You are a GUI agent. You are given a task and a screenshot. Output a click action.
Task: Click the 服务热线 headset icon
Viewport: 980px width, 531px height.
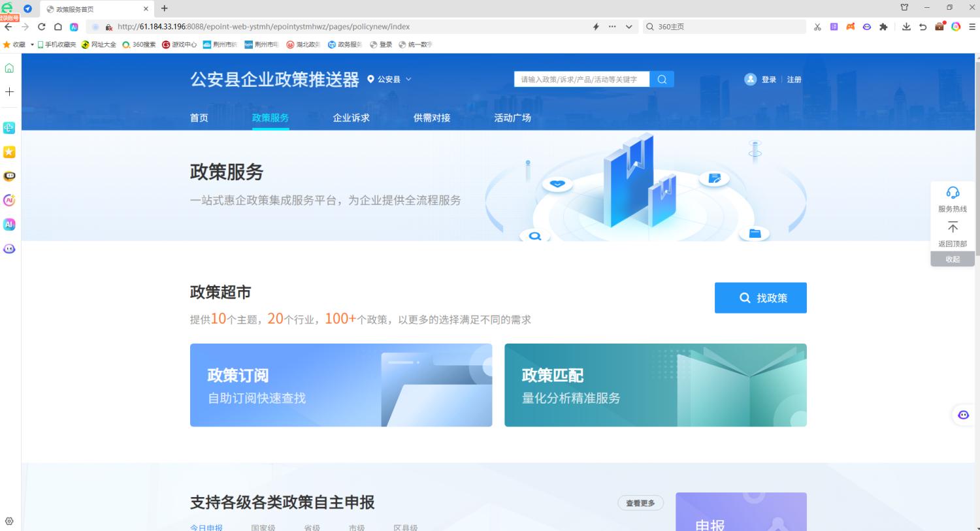pyautogui.click(x=953, y=193)
